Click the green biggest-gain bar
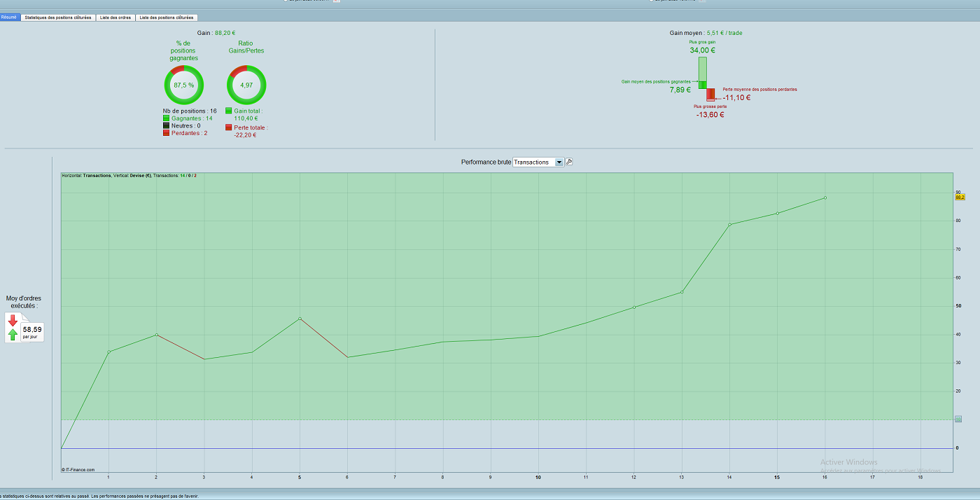Image resolution: width=980 pixels, height=500 pixels. click(702, 73)
